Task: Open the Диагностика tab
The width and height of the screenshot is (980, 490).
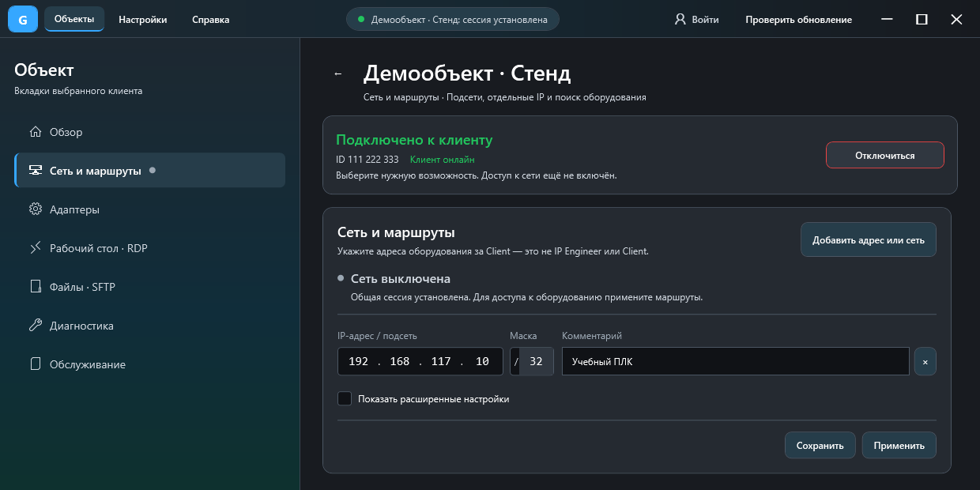Action: point(150,326)
